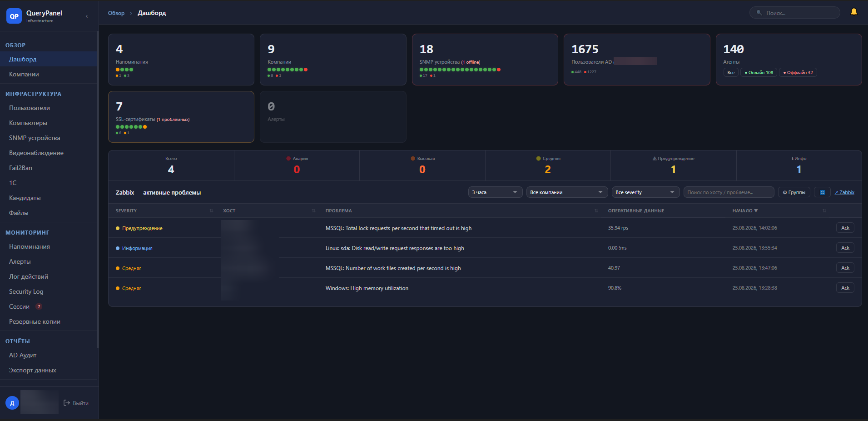Open the SSL-сертификаты summary card
Screen dimensions: 868x421
181,117
